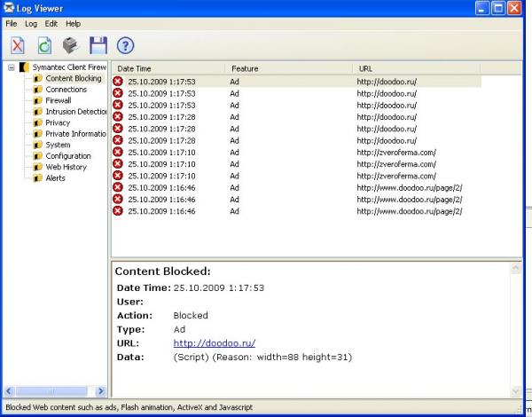Open the Help menu

tap(73, 24)
